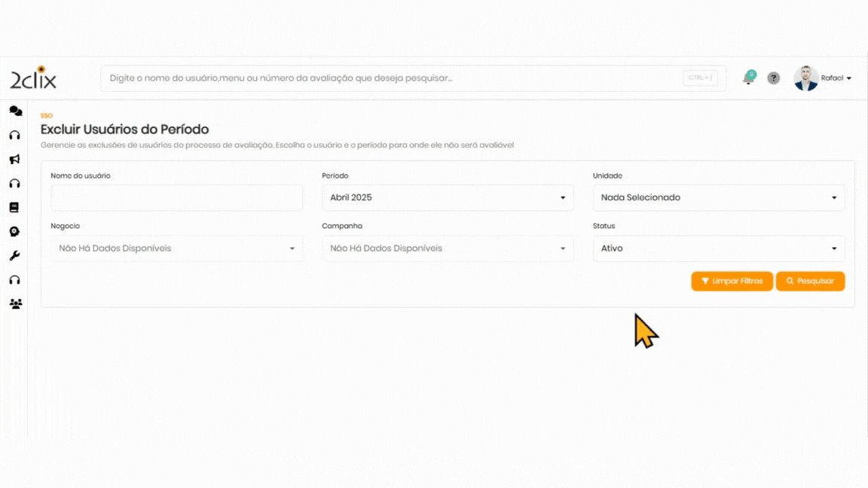The width and height of the screenshot is (868, 488).
Task: Select the wrench settings sidebar icon
Action: (x=14, y=256)
